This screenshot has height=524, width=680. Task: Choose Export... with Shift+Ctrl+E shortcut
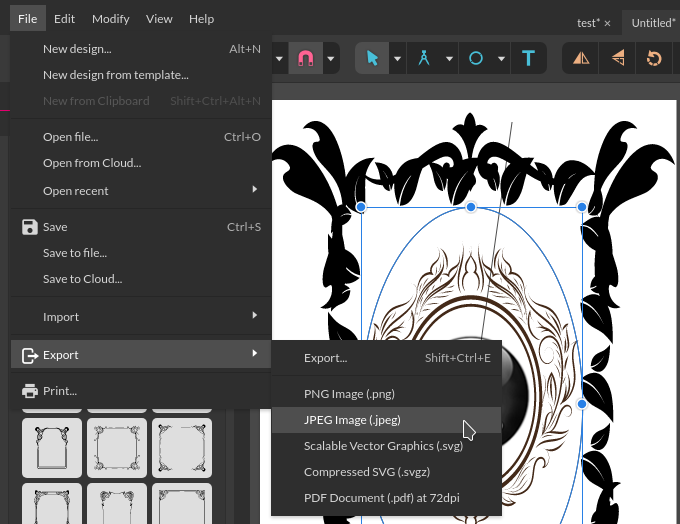pos(386,358)
